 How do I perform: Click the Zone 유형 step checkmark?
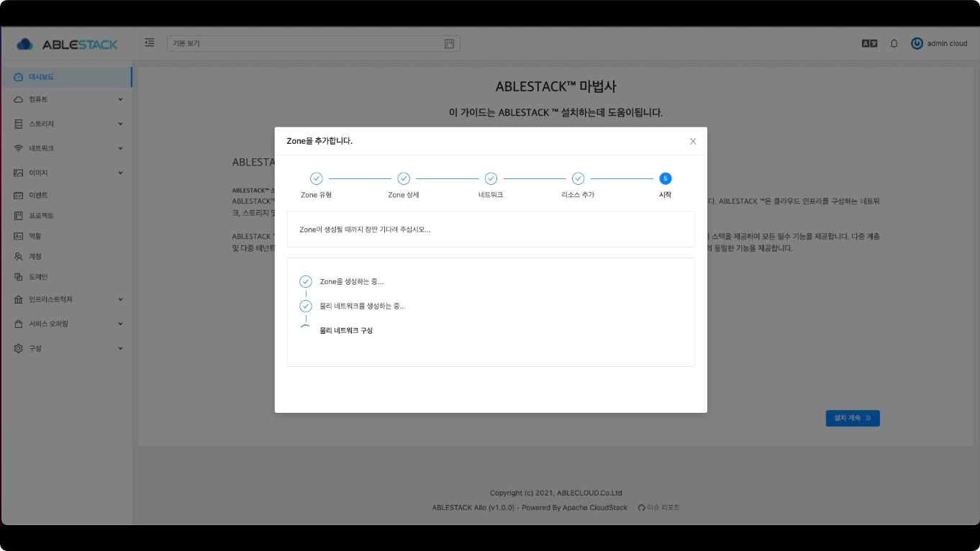317,178
